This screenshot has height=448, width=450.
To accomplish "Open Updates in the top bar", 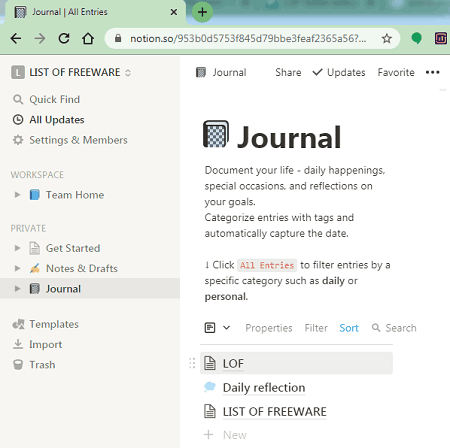I will pyautogui.click(x=339, y=72).
